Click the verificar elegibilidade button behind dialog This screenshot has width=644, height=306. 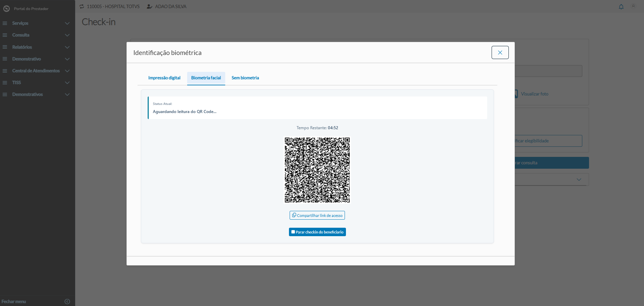click(x=549, y=141)
